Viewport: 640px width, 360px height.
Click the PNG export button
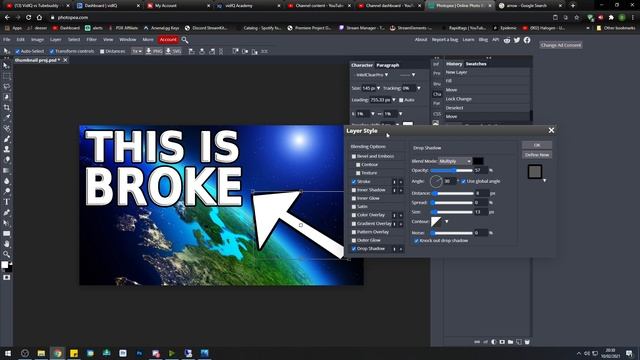pyautogui.click(x=154, y=51)
